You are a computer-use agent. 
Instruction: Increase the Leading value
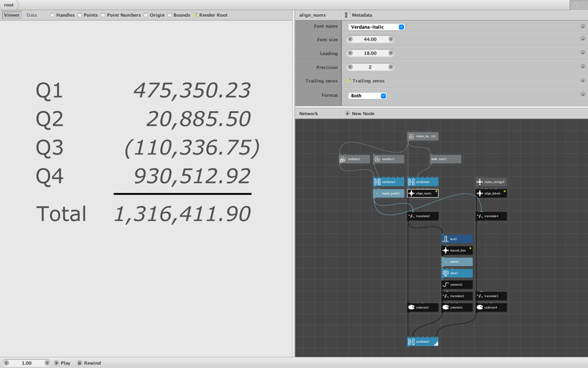click(390, 53)
